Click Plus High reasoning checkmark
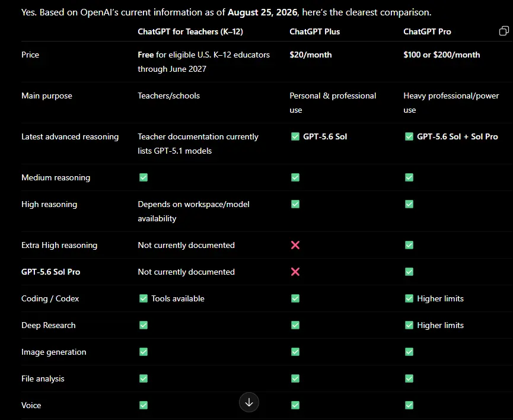Screen dimensions: 513x420 click(x=295, y=204)
